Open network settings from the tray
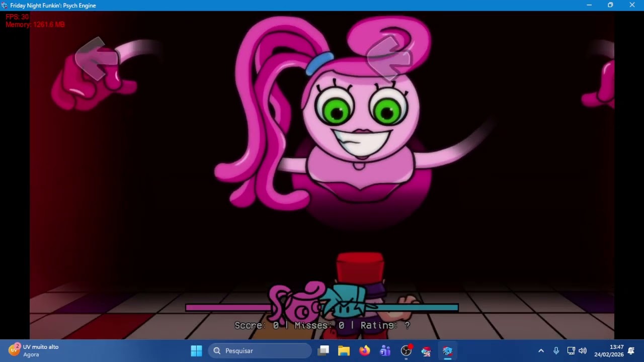644x362 pixels. tap(571, 350)
